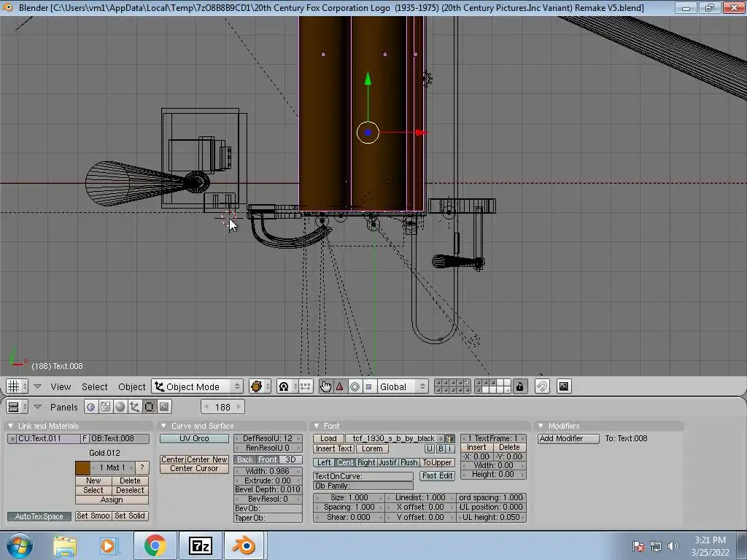Open the Object menu

pyautogui.click(x=132, y=387)
